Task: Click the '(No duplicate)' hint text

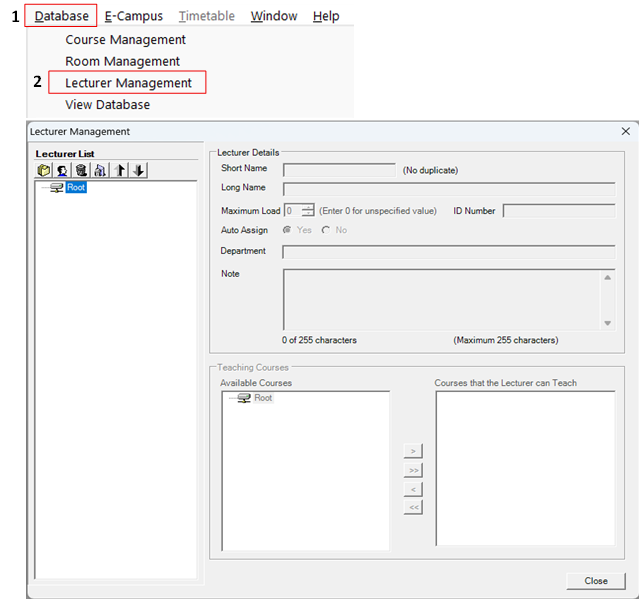Action: 430,170
